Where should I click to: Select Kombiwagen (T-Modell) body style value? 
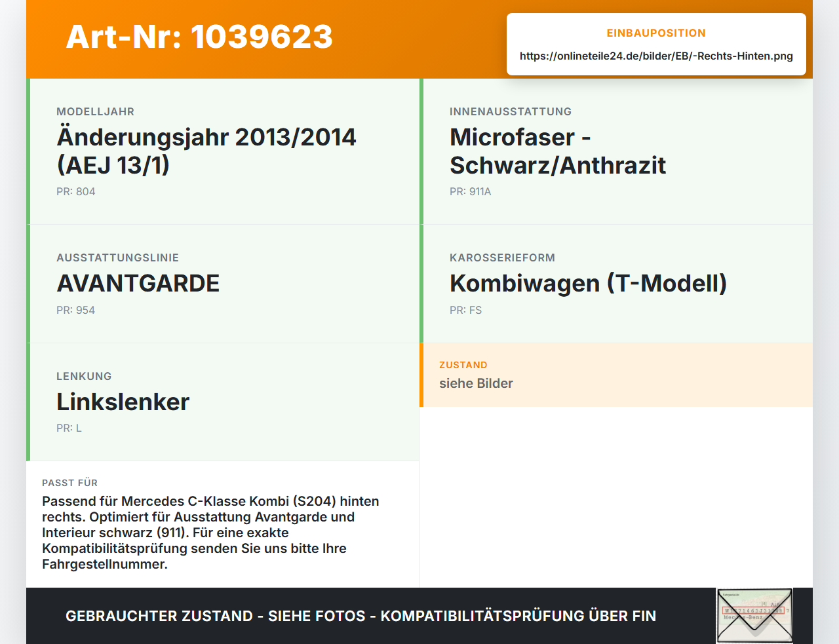[589, 284]
